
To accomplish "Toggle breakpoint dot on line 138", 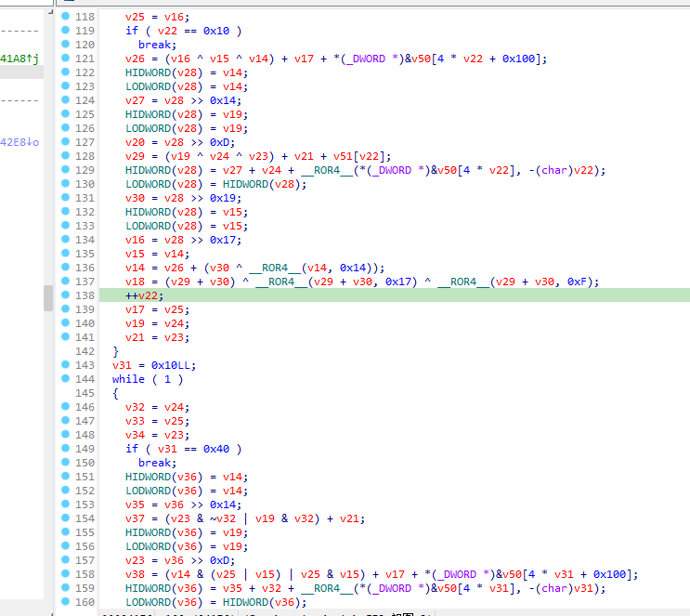I will point(66,295).
